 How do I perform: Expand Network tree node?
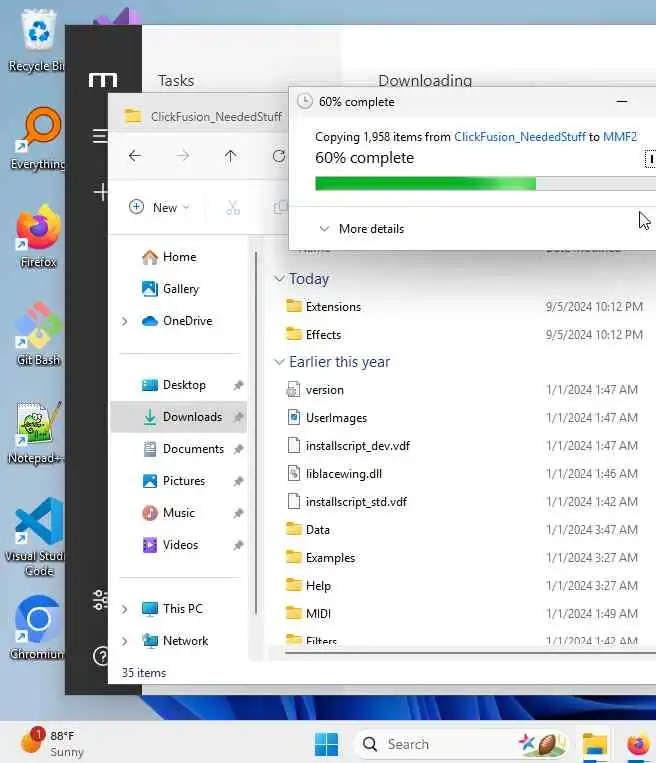125,641
